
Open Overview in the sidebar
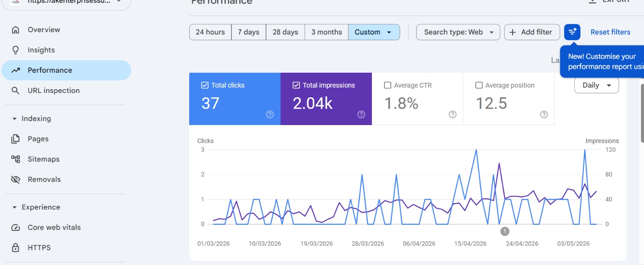tap(66, 30)
